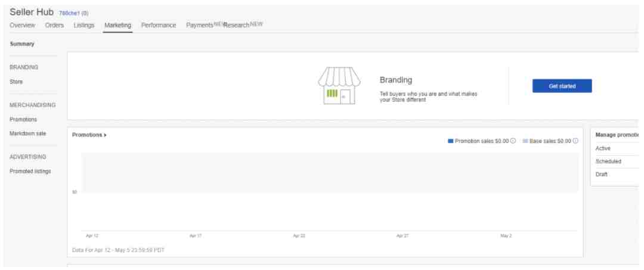
Task: Go to the Orders tab
Action: click(54, 26)
